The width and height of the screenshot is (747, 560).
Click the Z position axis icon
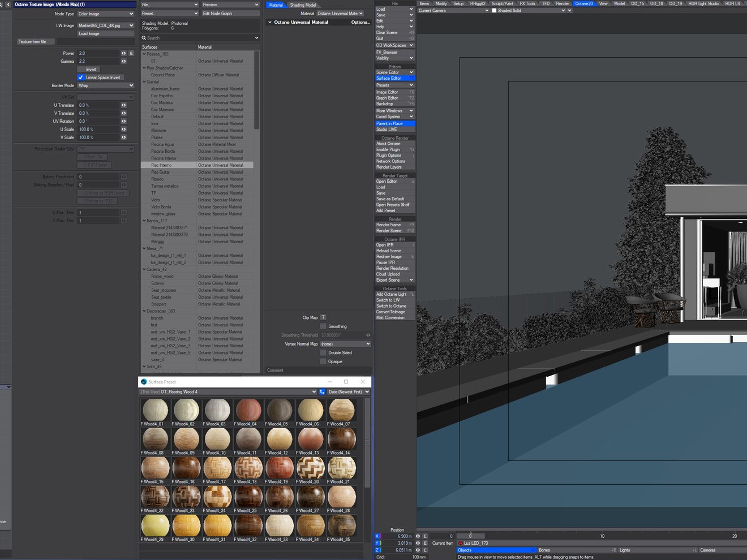[377, 550]
